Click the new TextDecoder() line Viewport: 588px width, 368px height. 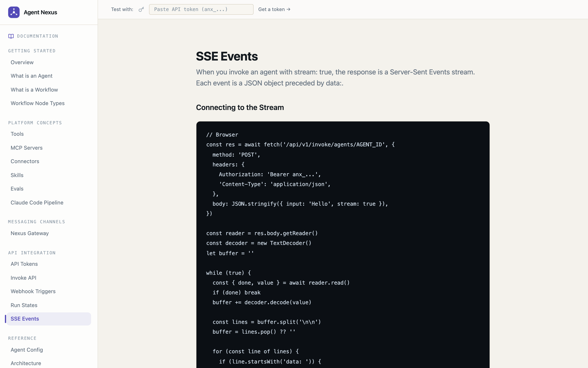259,243
